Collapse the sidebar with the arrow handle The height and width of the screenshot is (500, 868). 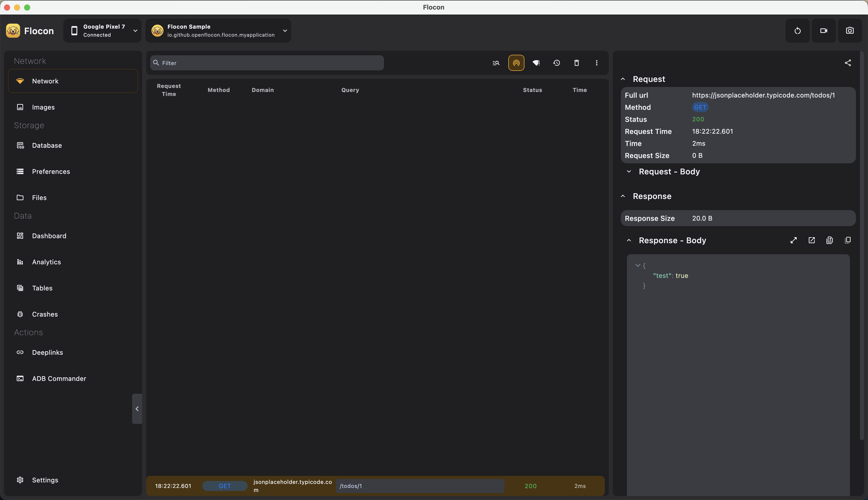pyautogui.click(x=137, y=409)
